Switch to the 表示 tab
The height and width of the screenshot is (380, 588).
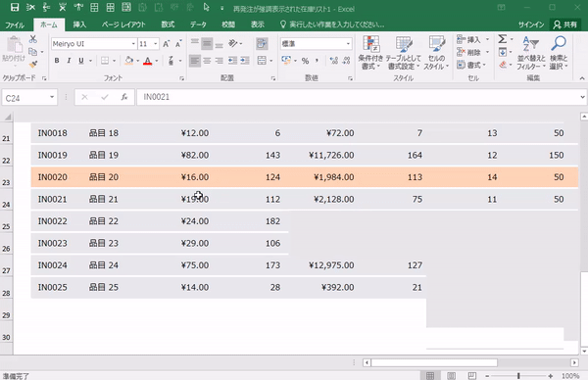point(258,24)
